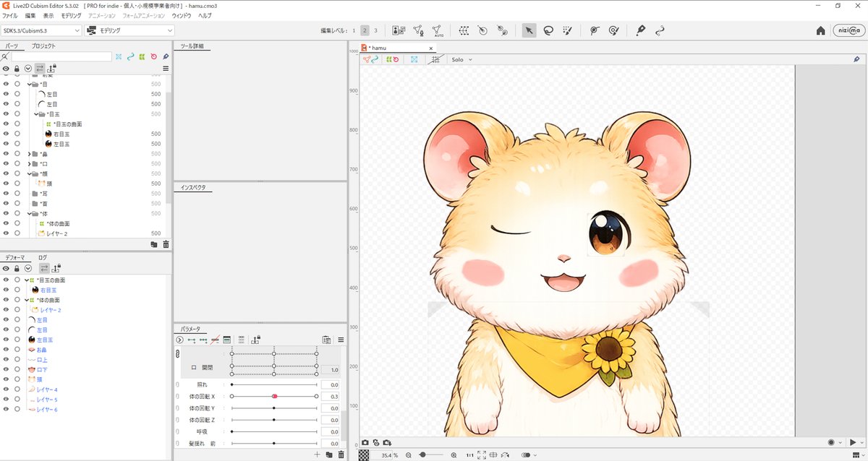
Task: Open the Parameter panel hamburger menu
Action: coord(341,340)
